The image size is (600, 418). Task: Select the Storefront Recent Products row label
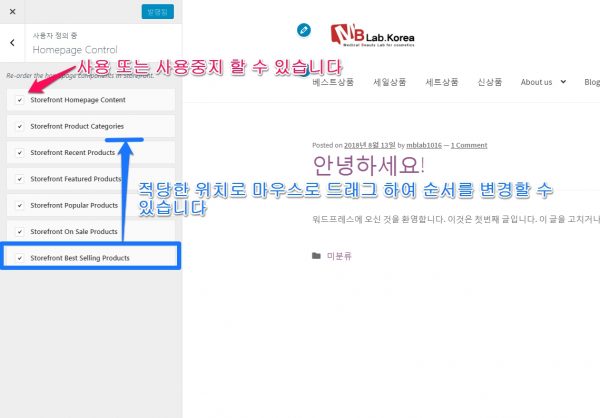pyautogui.click(x=73, y=152)
